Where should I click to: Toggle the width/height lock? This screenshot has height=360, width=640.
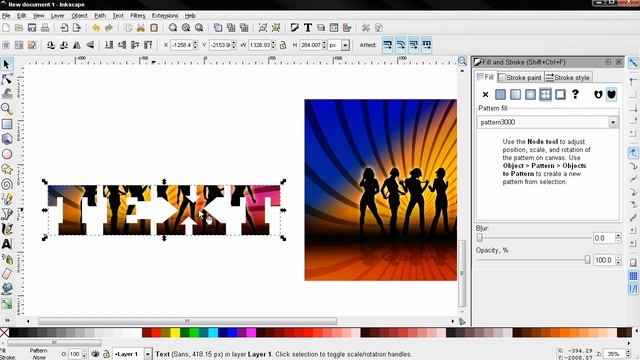tap(283, 45)
